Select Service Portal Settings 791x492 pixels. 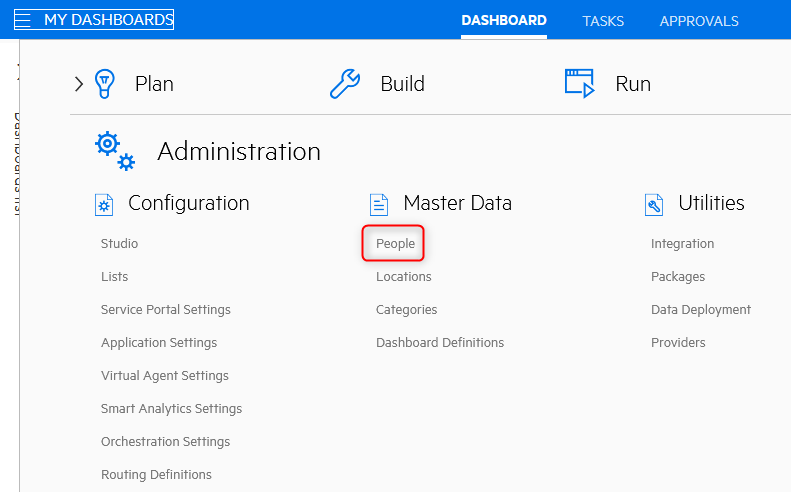tap(165, 310)
